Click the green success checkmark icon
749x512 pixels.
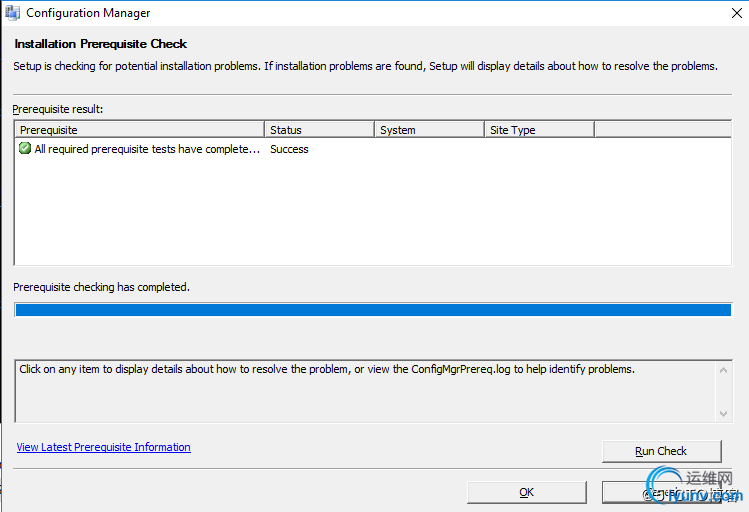coord(25,149)
